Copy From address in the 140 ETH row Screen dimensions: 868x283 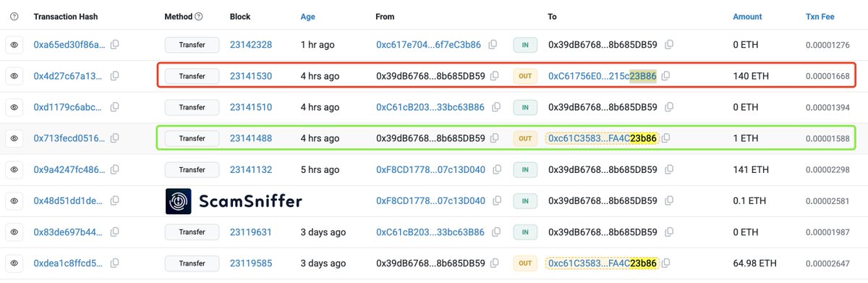click(x=495, y=76)
